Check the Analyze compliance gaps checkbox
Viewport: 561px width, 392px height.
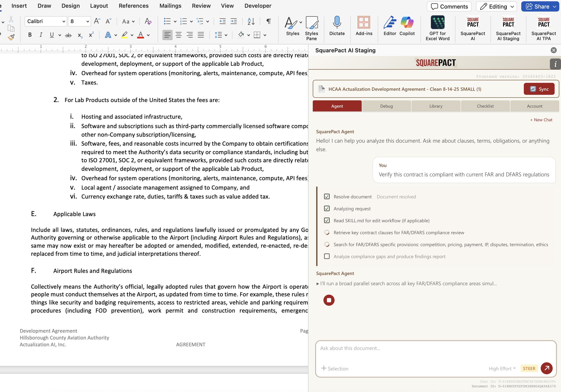pos(327,256)
